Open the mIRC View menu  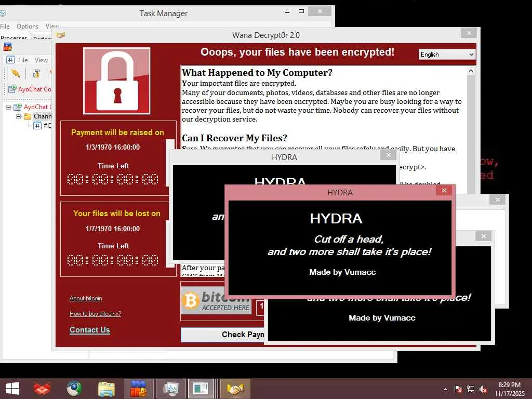pos(41,60)
